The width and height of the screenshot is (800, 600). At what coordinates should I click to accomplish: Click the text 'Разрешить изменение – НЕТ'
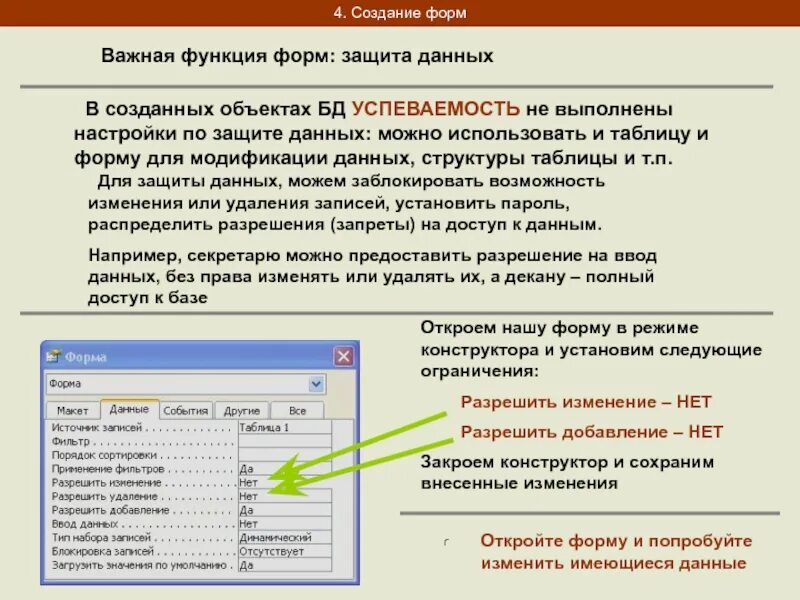[586, 402]
